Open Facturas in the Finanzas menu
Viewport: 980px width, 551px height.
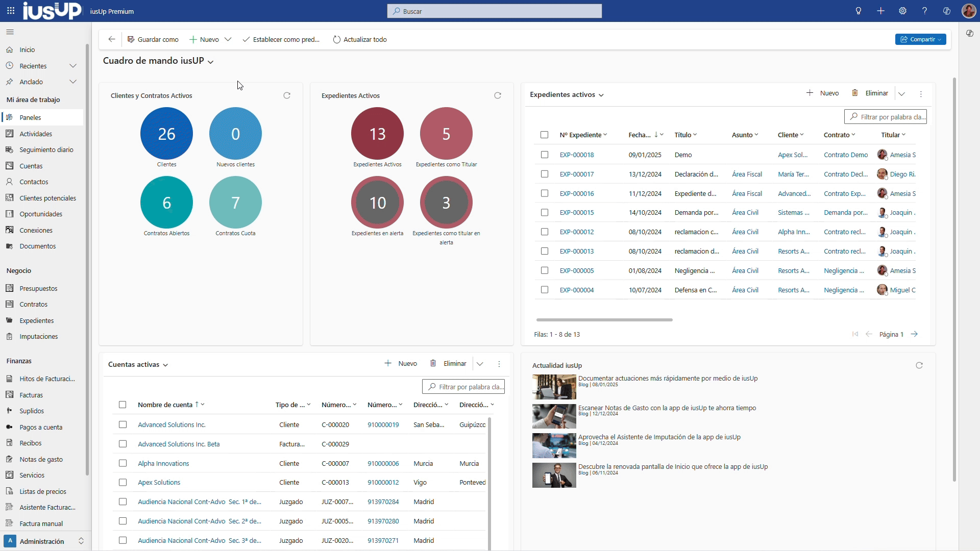[x=31, y=395]
